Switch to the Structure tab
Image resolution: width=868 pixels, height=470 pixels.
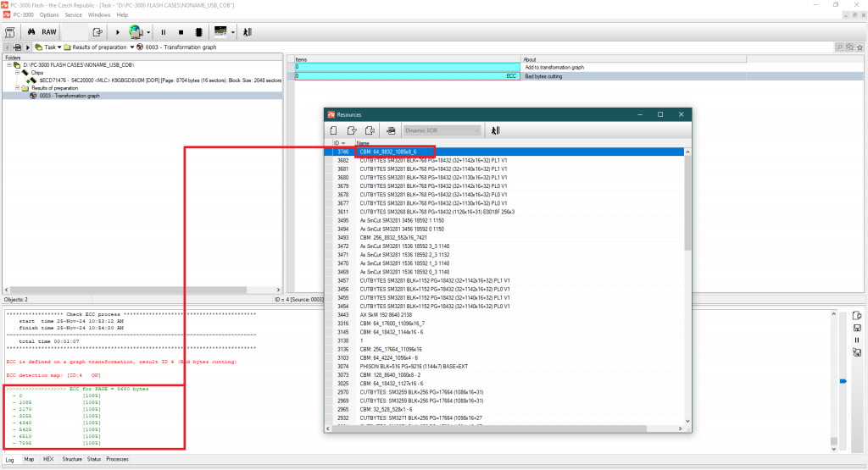tap(72, 459)
